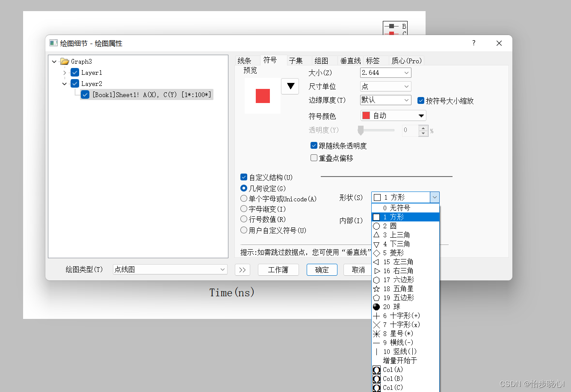Choose the 十字形(+) plus shape

405,315
